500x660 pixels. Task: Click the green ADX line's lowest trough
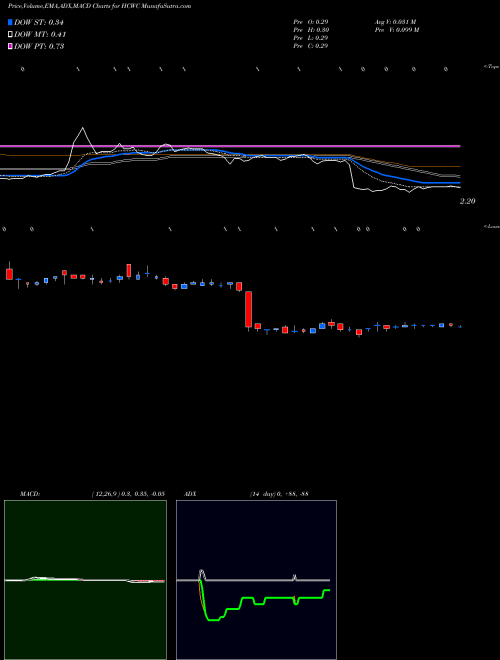[x=214, y=620]
